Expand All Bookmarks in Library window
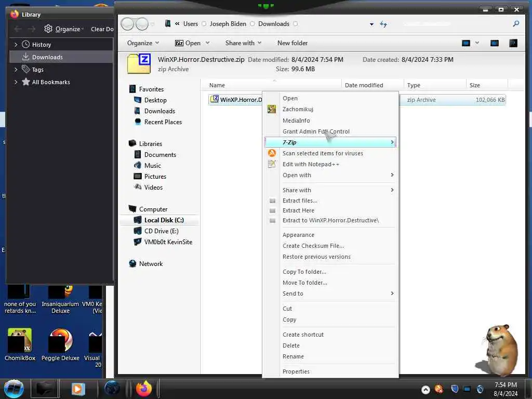532x399 pixels. point(16,82)
